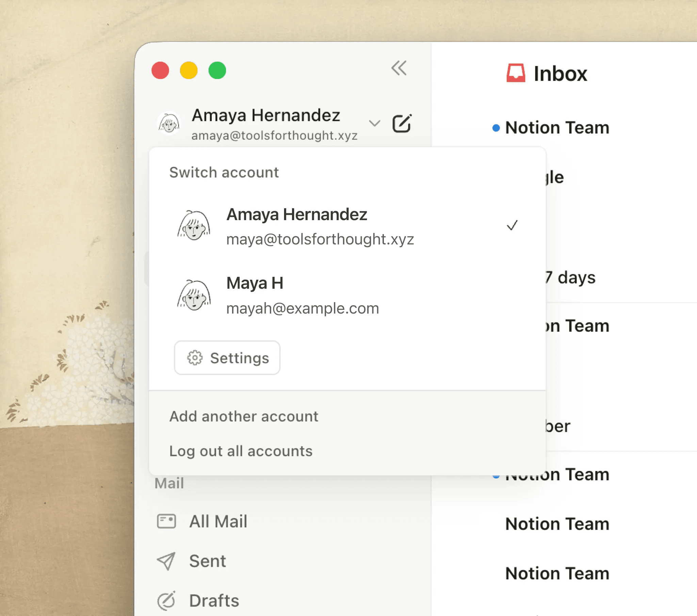Click the red Inbox icon
This screenshot has height=616, width=697.
(516, 73)
